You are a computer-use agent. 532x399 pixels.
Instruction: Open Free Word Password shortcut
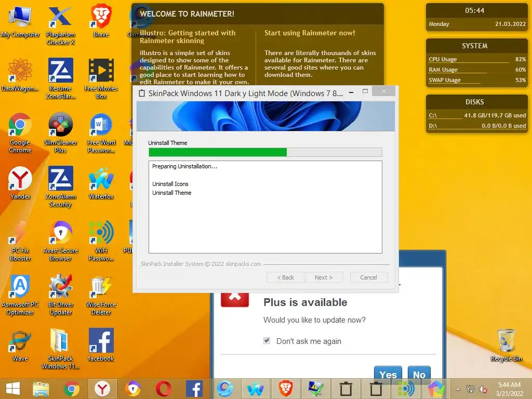(x=101, y=133)
